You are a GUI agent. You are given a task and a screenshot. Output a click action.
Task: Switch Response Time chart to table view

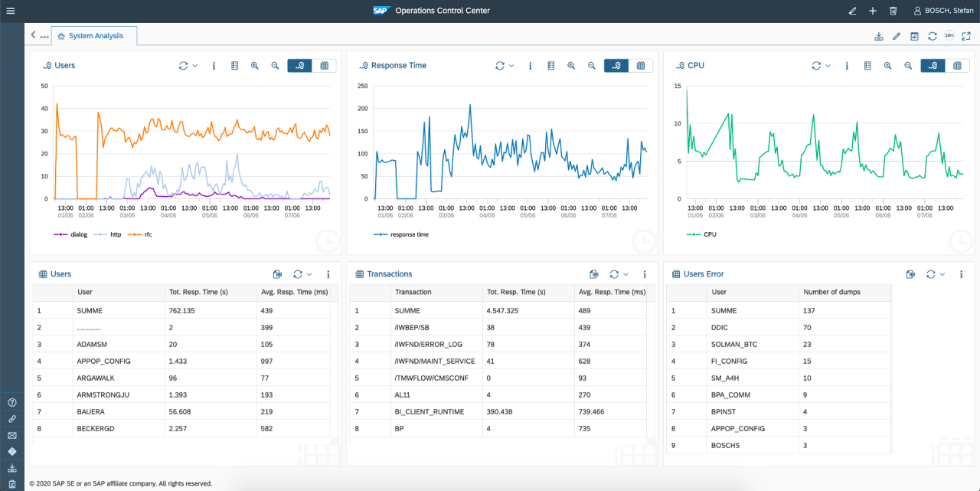point(641,66)
